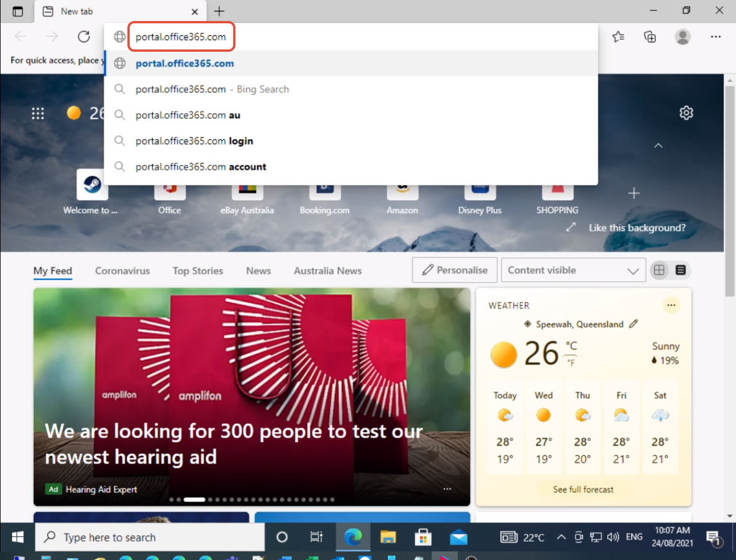Screen dimensions: 736x560
Task: Open Mail app from taskbar
Action: tap(458, 537)
